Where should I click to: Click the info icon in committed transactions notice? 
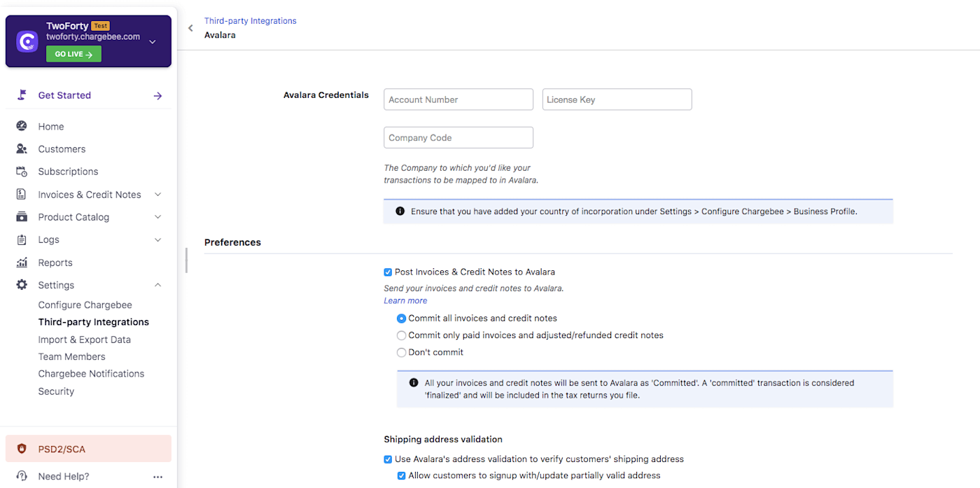414,383
